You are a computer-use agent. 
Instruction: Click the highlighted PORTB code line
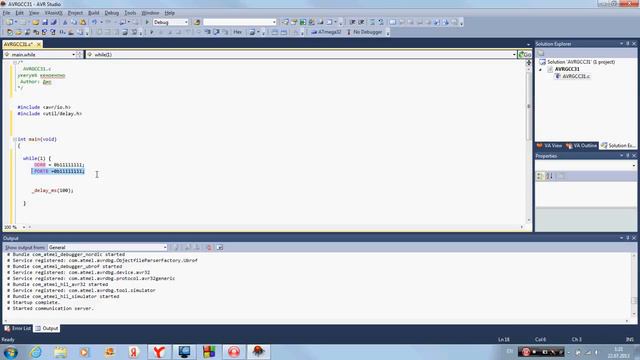point(58,171)
